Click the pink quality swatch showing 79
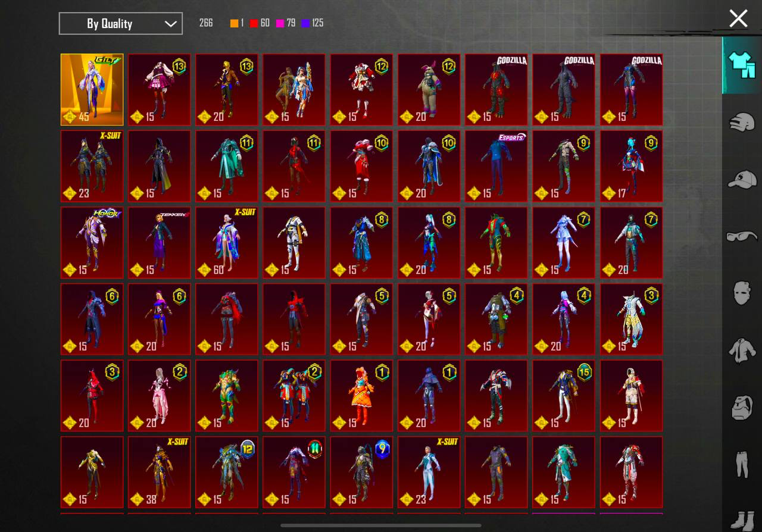The image size is (762, 532). (280, 23)
